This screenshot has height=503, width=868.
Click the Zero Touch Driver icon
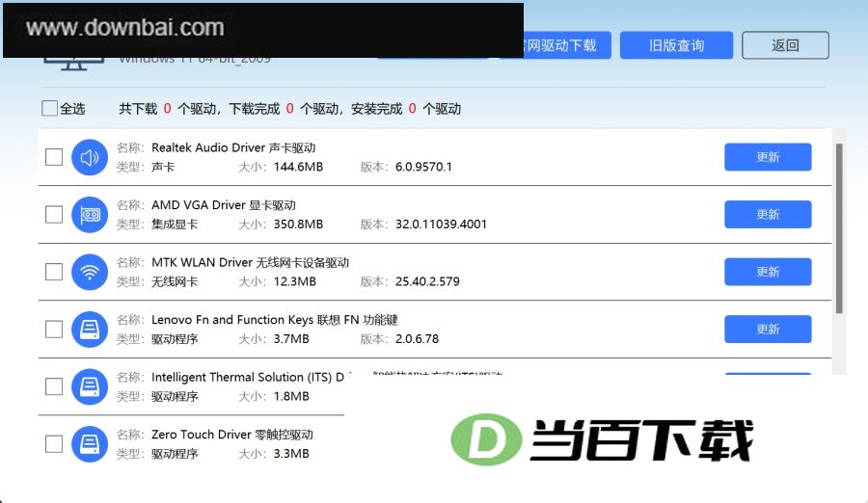(x=90, y=444)
